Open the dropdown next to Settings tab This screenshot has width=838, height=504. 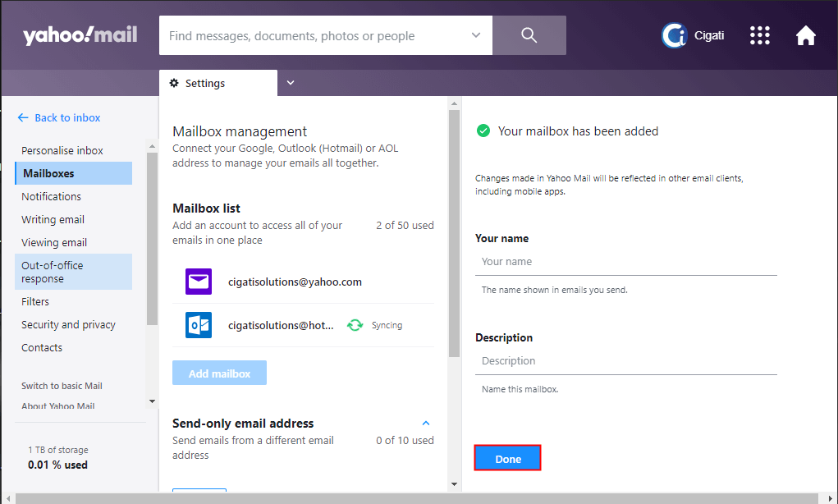coord(291,83)
